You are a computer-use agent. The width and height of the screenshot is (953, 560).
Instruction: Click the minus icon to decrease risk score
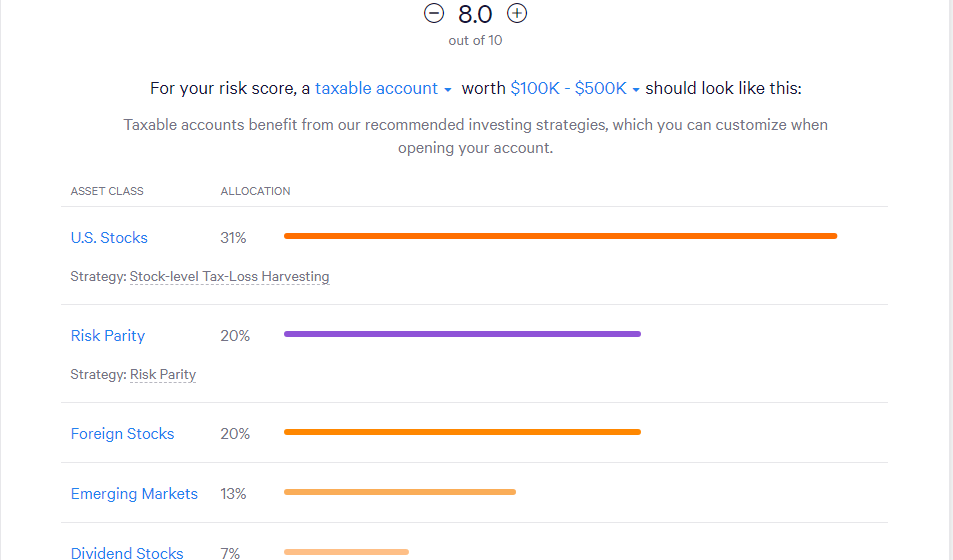(433, 14)
